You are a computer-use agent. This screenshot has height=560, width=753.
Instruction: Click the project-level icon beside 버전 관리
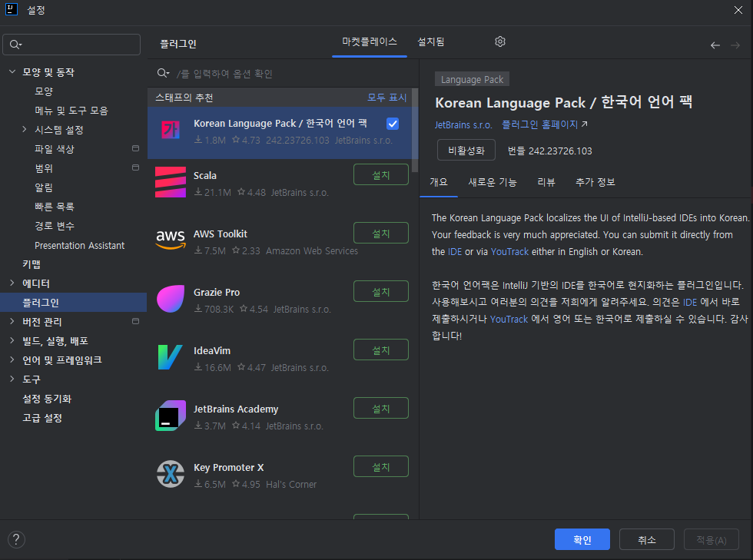point(135,321)
